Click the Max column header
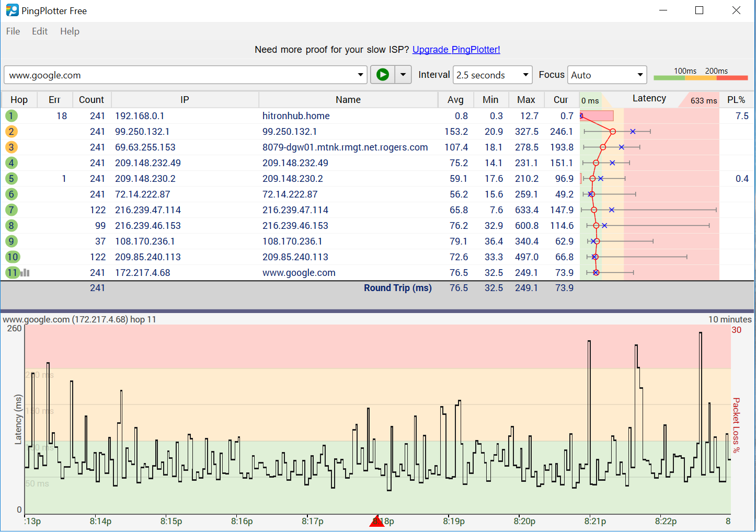Image resolution: width=756 pixels, height=532 pixels. [526, 100]
